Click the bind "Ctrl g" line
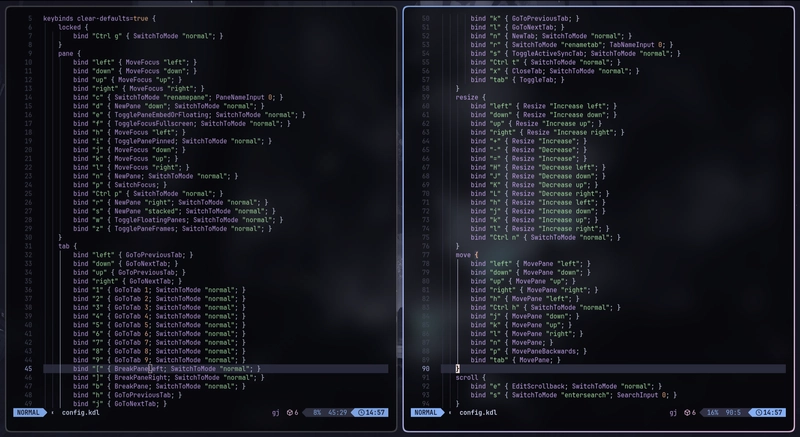The height and width of the screenshot is (437, 800). tap(148, 36)
